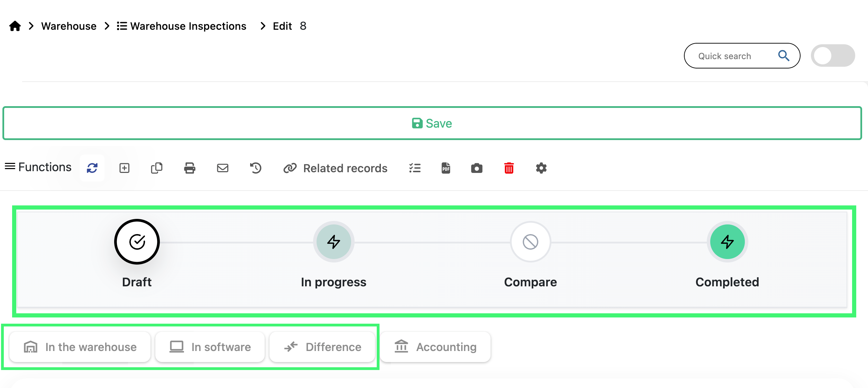This screenshot has height=388, width=868.
Task: View record history using clock icon
Action: click(256, 168)
